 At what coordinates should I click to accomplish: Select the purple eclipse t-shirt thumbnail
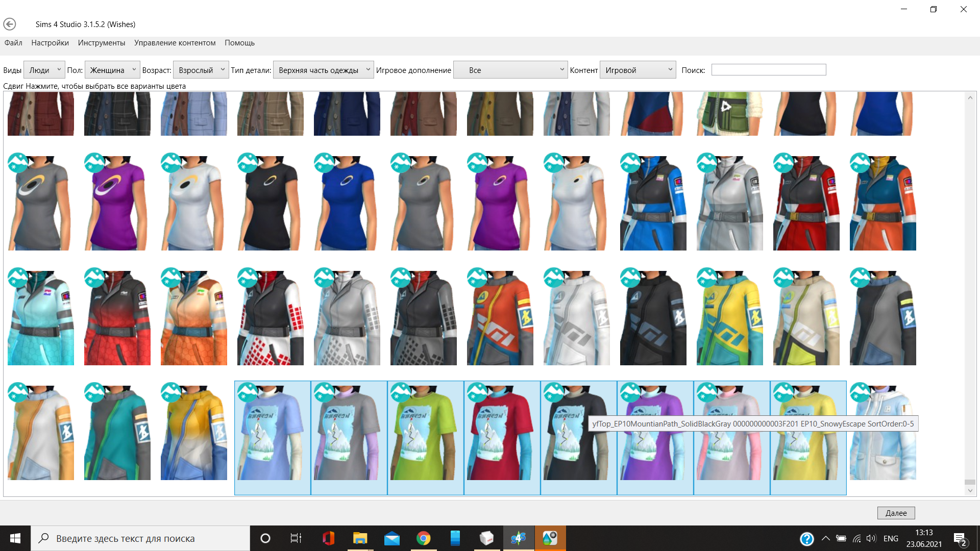click(x=117, y=203)
